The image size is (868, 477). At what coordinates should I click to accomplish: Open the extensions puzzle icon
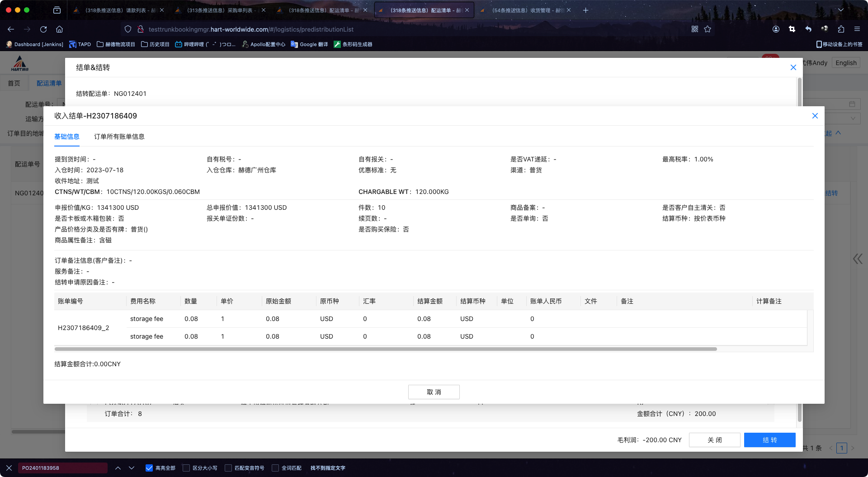pyautogui.click(x=841, y=29)
